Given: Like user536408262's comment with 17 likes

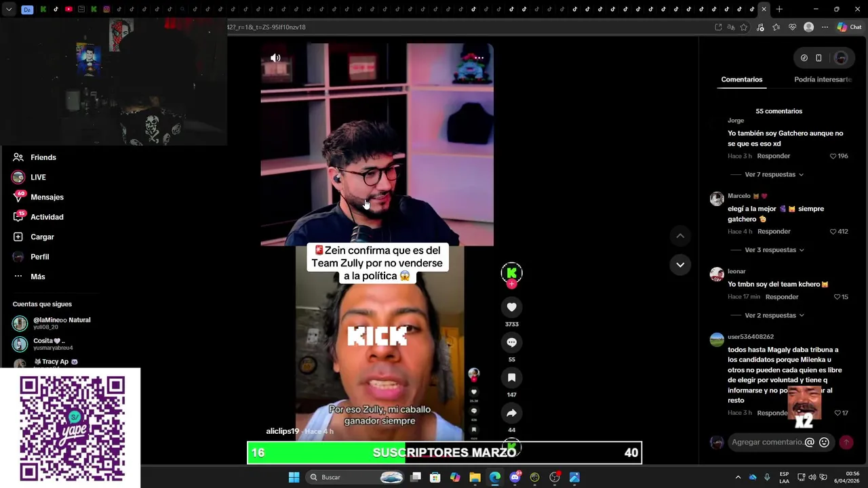Looking at the screenshot, I should coord(837,413).
